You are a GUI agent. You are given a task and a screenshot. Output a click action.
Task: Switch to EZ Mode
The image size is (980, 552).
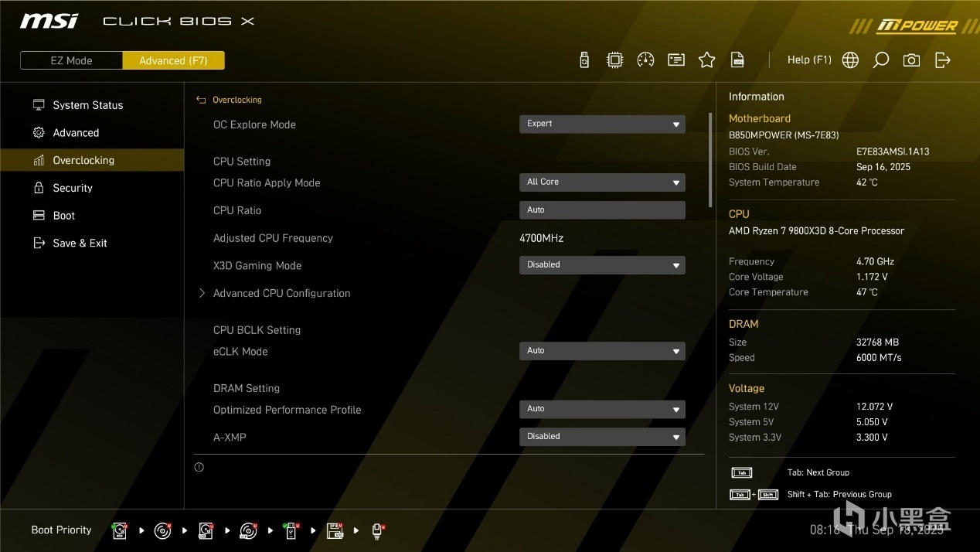coord(71,60)
